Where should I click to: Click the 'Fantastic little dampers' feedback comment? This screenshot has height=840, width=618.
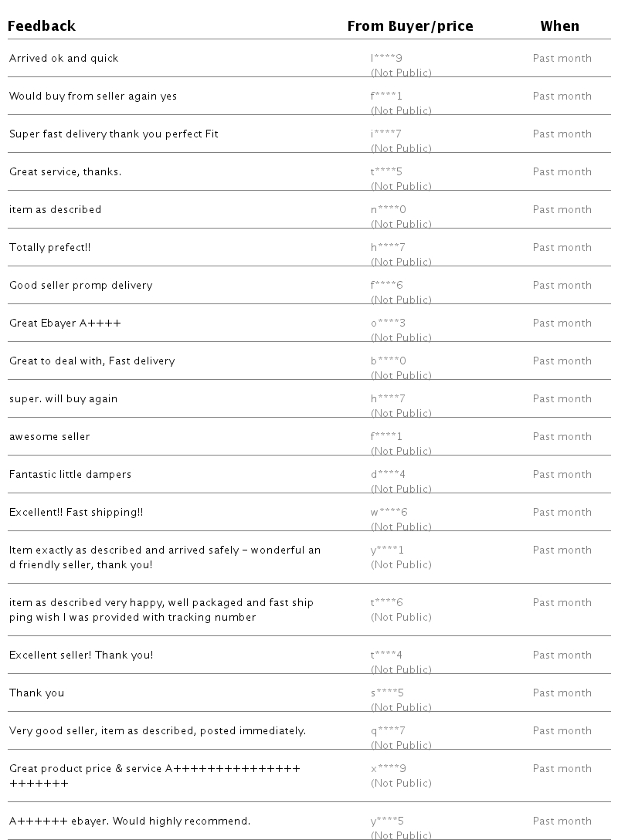[x=70, y=475]
